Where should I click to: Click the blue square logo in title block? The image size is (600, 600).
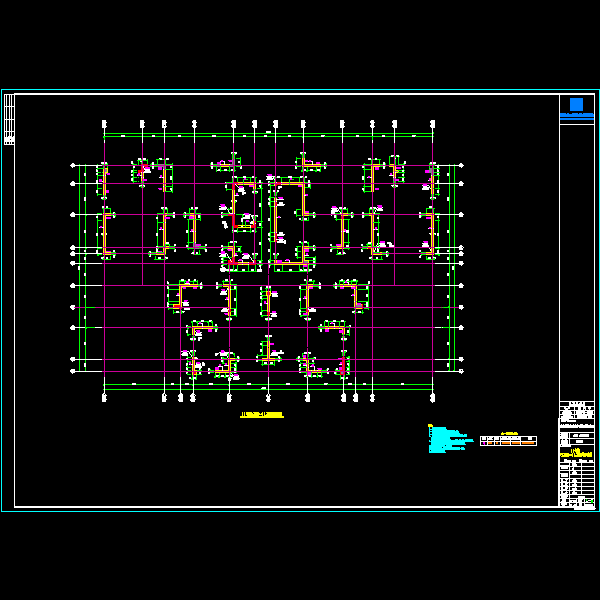pyautogui.click(x=576, y=104)
